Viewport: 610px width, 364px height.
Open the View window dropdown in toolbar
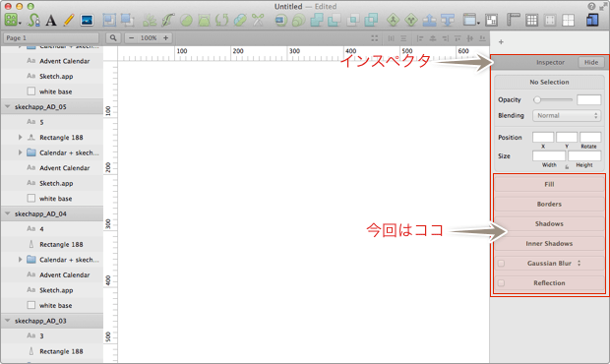pos(471,20)
